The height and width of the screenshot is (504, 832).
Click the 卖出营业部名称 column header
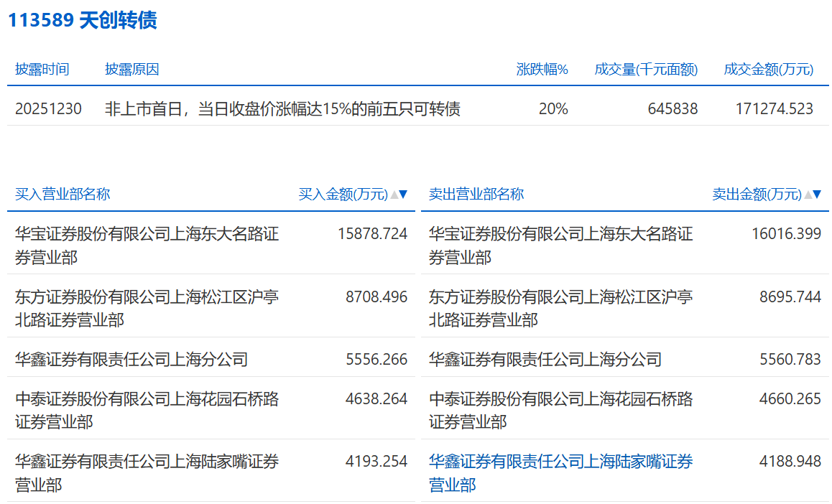click(x=476, y=195)
